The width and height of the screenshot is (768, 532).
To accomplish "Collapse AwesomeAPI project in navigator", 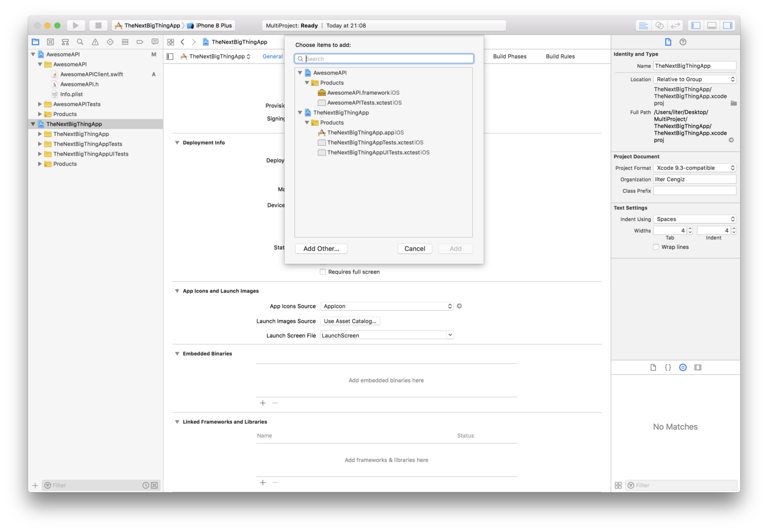I will (33, 54).
